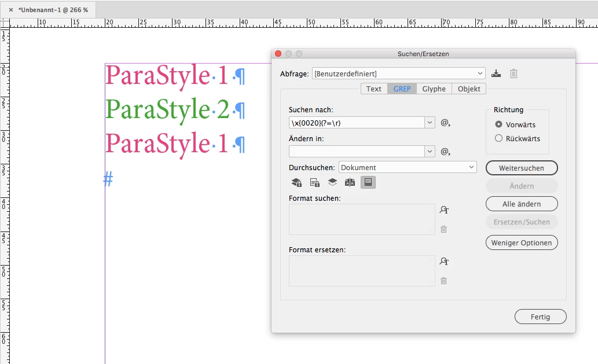Open the Durchsuchen Dokument dropdown
This screenshot has width=598, height=364.
(x=408, y=167)
